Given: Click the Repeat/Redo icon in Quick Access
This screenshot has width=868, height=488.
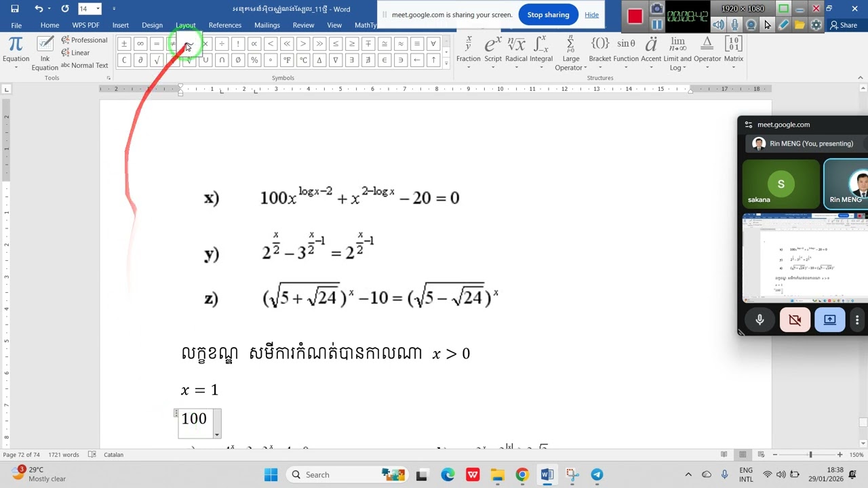Looking at the screenshot, I should pos(65,9).
